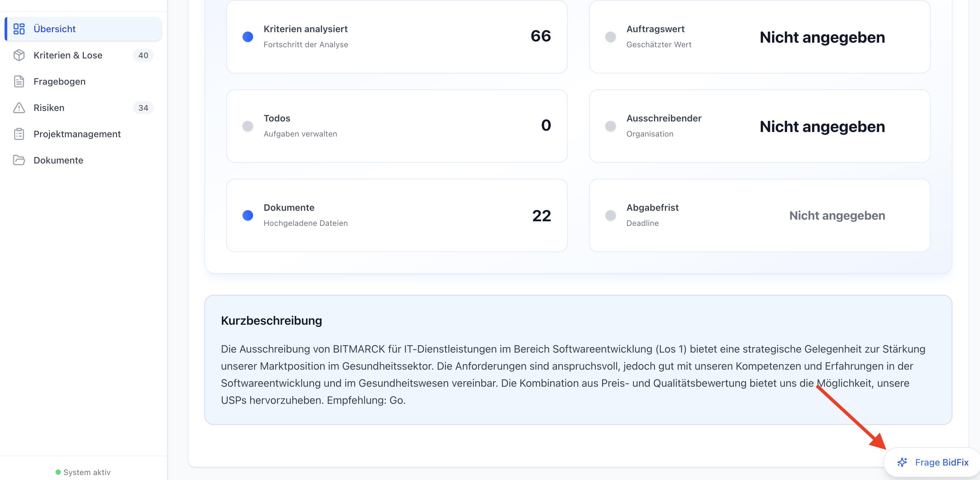Click the Projektmanagement clipboard icon
The image size is (980, 480).
pyautogui.click(x=19, y=134)
